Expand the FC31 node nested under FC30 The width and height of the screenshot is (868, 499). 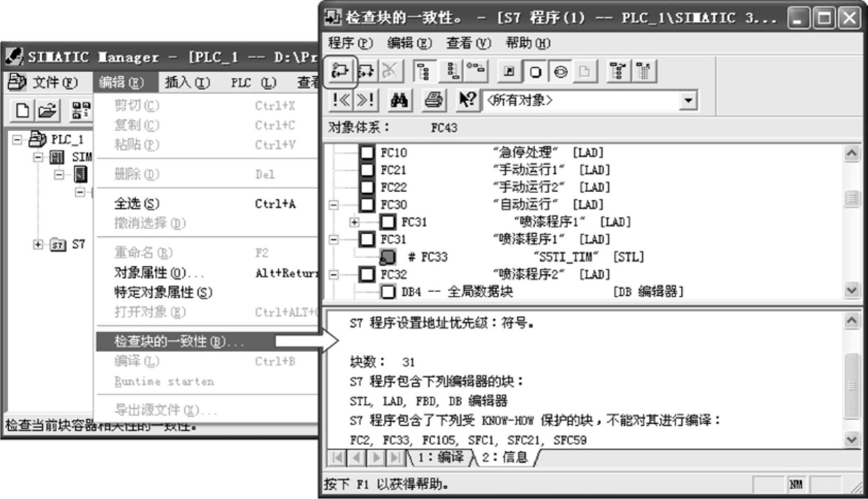[x=354, y=222]
